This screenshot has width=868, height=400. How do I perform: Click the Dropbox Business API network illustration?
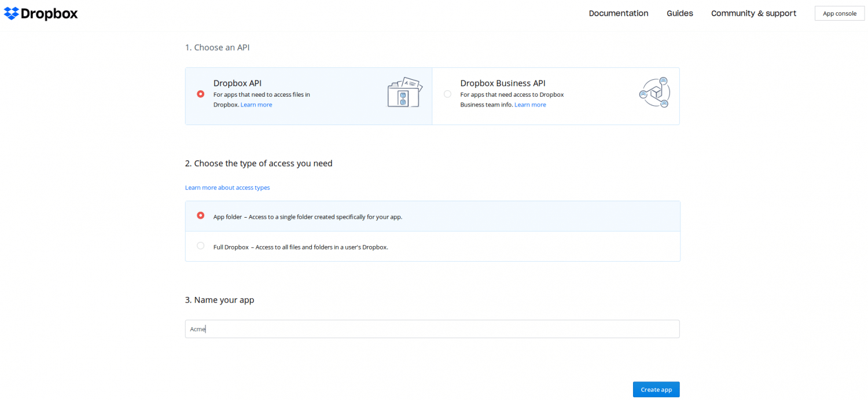pyautogui.click(x=654, y=93)
